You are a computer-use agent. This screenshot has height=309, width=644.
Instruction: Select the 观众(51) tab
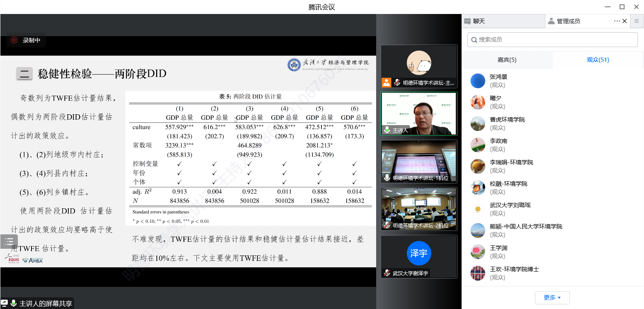tap(598, 60)
